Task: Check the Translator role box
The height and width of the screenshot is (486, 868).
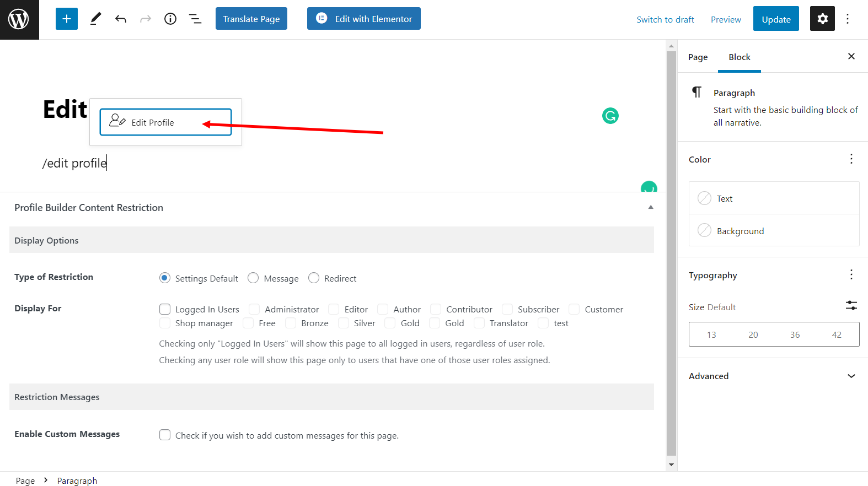Action: pyautogui.click(x=479, y=322)
